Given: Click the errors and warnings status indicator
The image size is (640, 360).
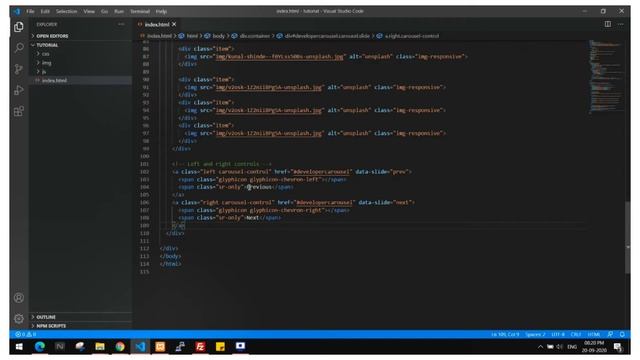Looking at the screenshot, I should (26, 334).
